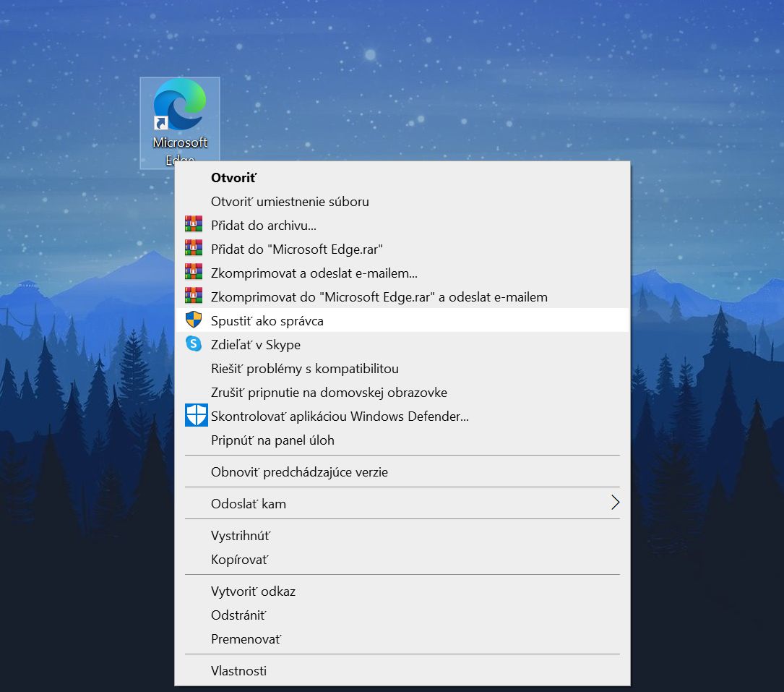Image resolution: width=784 pixels, height=692 pixels.
Task: Click the WinRAR icon beside 'Zkomprimovat do "Microsoft Edge.rar" a odeslat e-mailem'
Action: (194, 296)
